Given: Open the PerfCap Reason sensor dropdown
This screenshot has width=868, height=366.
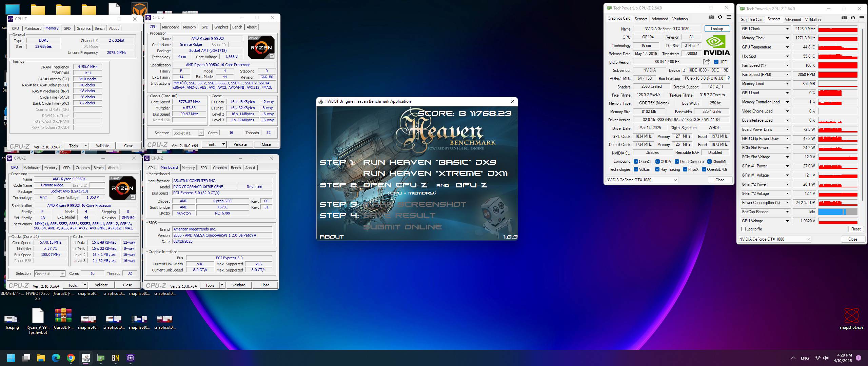Looking at the screenshot, I should point(787,212).
